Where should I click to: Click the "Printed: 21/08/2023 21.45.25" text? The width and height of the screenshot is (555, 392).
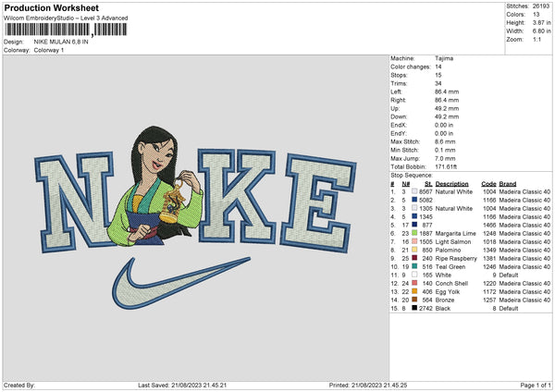(368, 385)
